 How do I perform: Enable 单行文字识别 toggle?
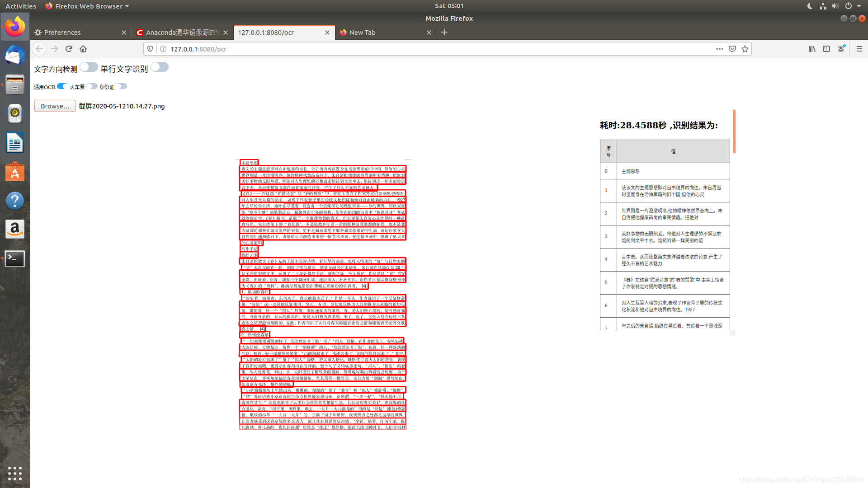click(x=160, y=67)
